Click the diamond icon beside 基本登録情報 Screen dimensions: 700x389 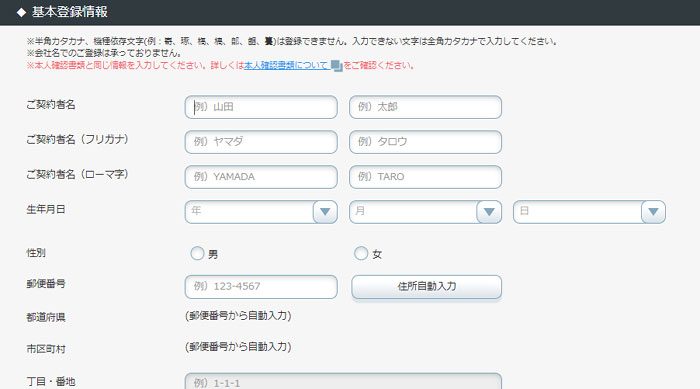(21, 13)
